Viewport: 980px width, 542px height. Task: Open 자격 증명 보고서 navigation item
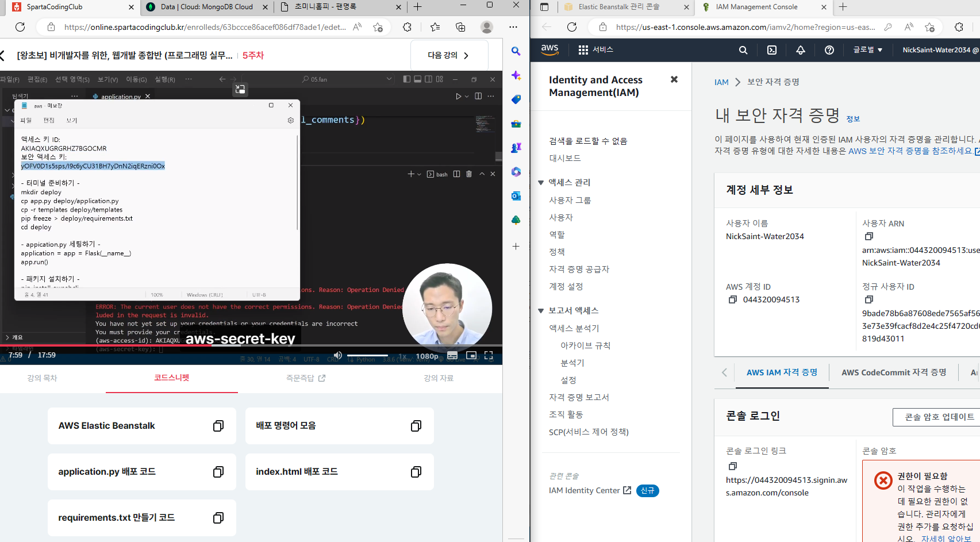click(x=579, y=397)
